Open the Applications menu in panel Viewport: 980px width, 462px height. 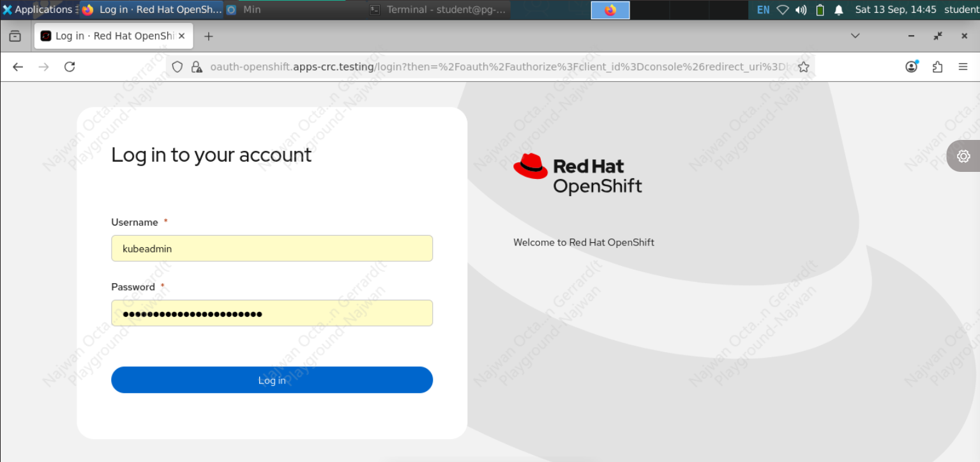[37, 10]
